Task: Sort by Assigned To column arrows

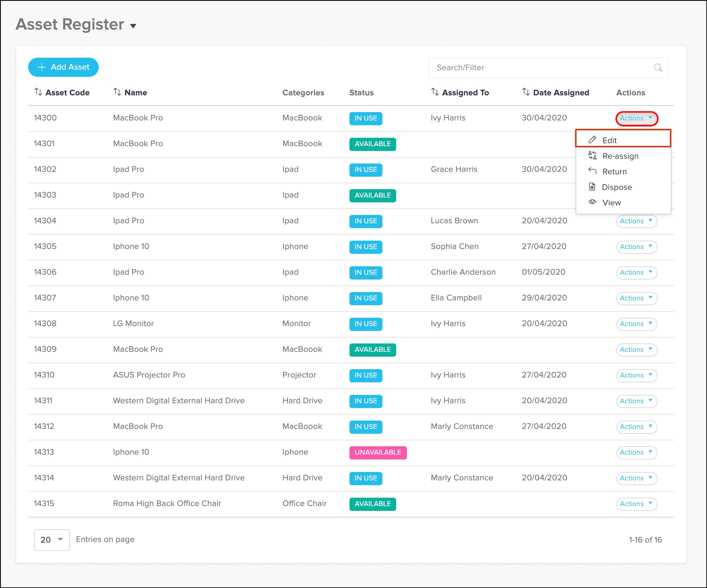Action: click(435, 92)
